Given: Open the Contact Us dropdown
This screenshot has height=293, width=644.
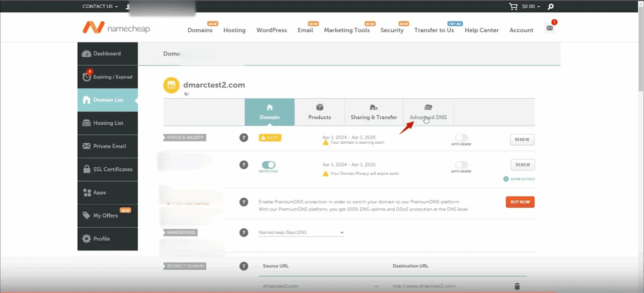Looking at the screenshot, I should coord(100,6).
